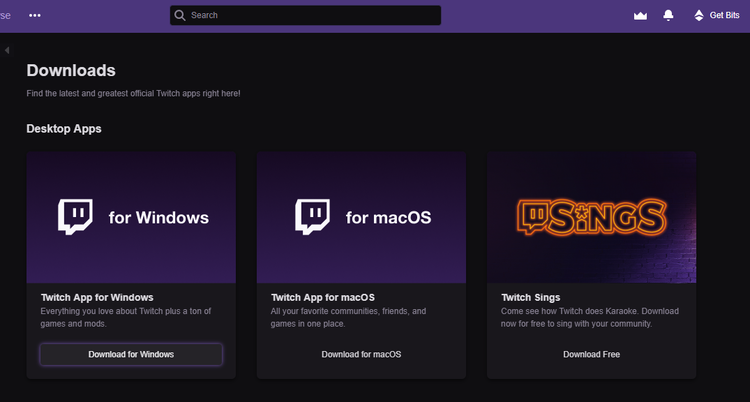Click the Twitch for macOS banner image
750x402 pixels.
click(361, 217)
